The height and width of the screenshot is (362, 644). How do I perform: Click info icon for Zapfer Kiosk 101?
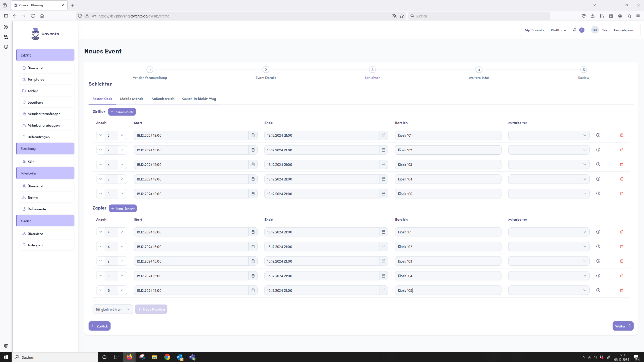[x=598, y=232]
